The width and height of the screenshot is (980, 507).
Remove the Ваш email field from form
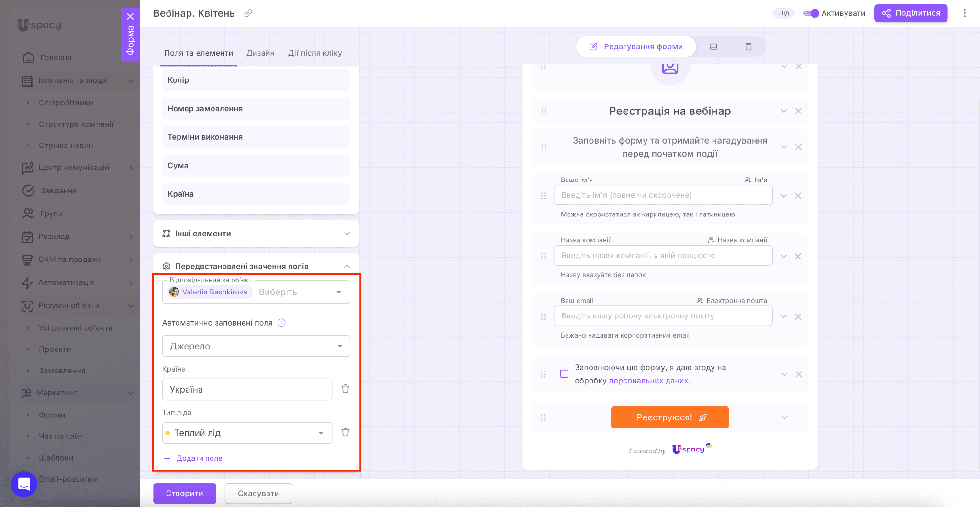click(x=798, y=316)
